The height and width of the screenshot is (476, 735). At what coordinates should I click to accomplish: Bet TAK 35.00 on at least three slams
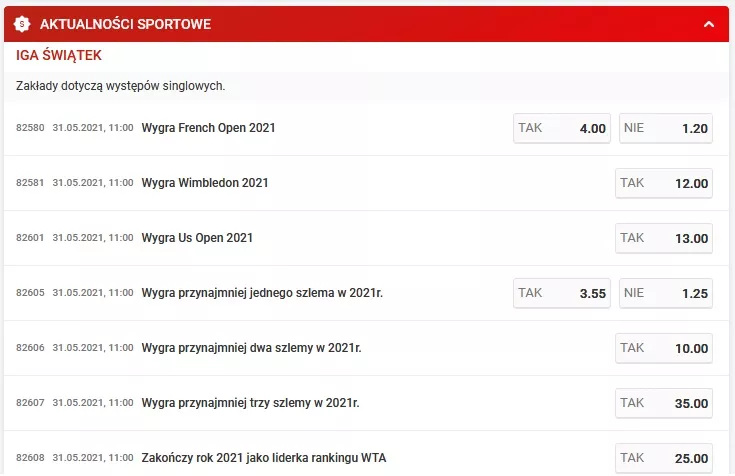tap(664, 403)
